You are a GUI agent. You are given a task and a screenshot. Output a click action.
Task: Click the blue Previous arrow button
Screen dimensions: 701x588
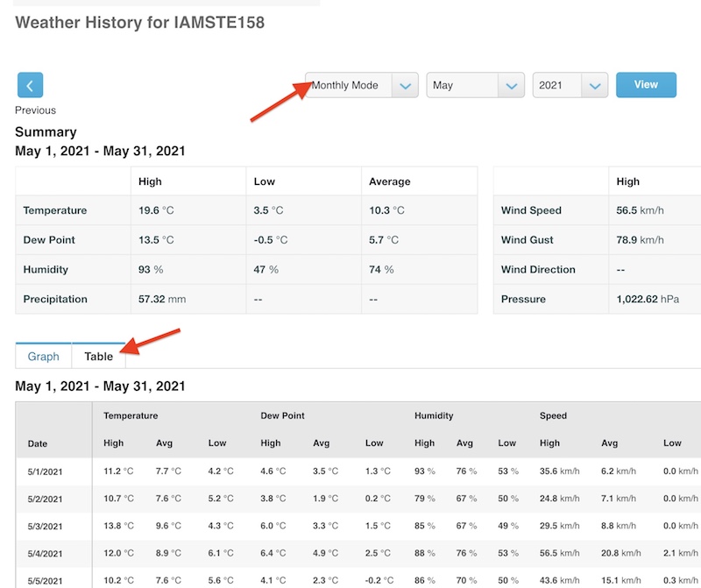tap(30, 85)
